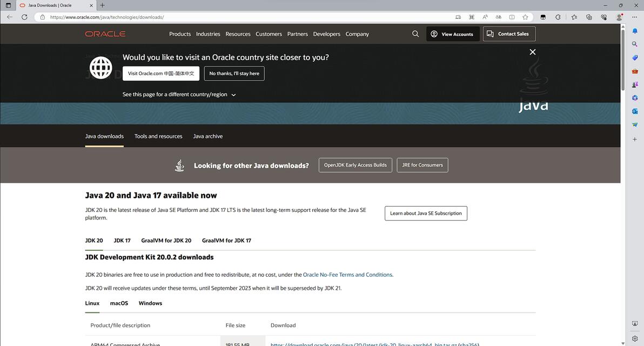This screenshot has width=644, height=346.
Task: Open OpenJDK Early Access Builds
Action: click(355, 165)
